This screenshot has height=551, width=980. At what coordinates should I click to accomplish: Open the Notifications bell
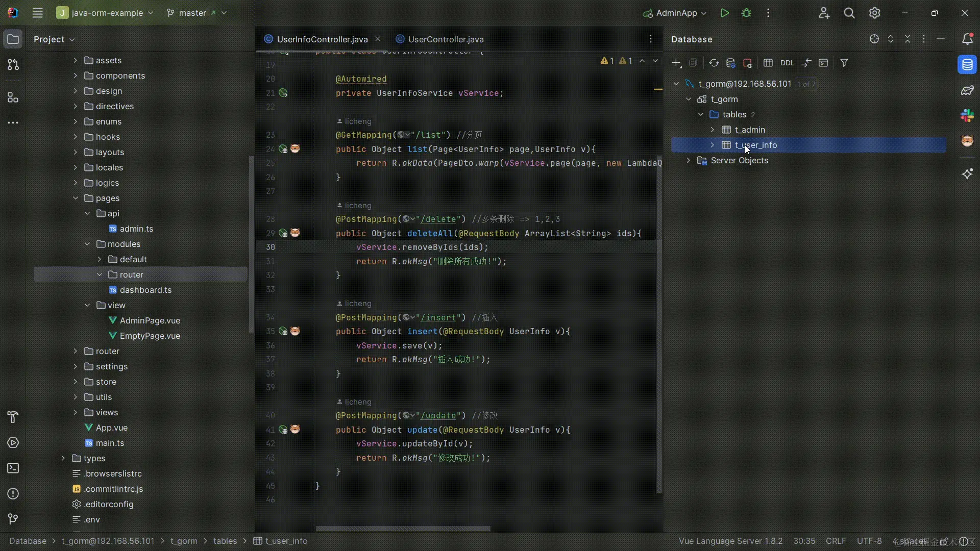[x=968, y=39]
